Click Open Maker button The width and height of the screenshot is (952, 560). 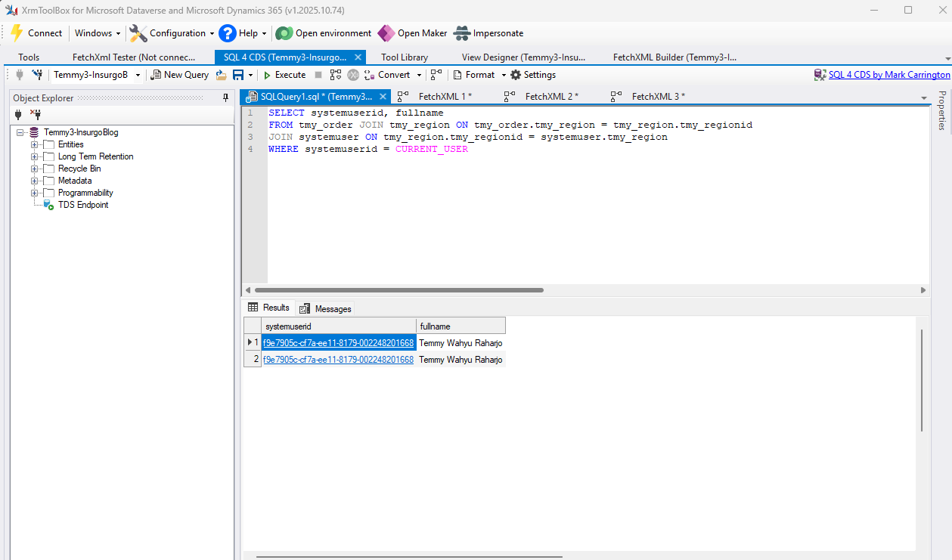[413, 33]
